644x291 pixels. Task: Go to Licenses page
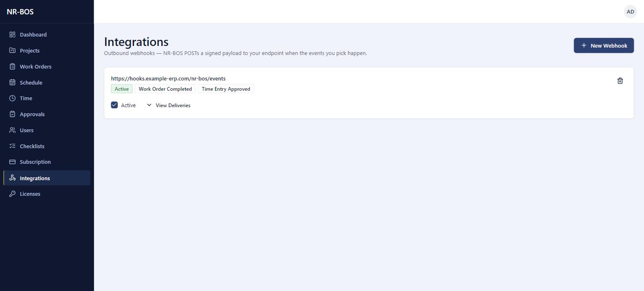(x=47, y=194)
